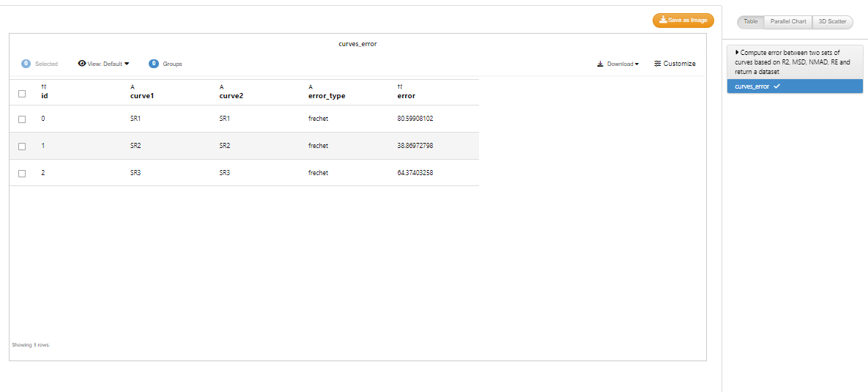868x392 pixels.
Task: Open the View: Default dropdown
Action: [103, 64]
